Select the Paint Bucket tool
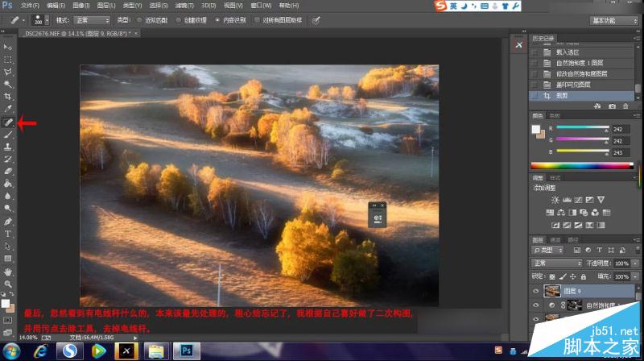644x361 pixels. point(8,184)
